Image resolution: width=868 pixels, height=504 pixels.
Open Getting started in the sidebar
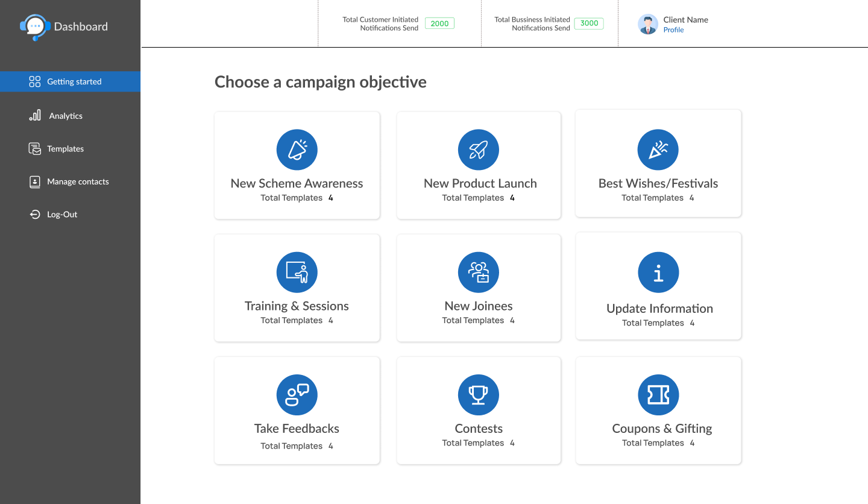[74, 81]
